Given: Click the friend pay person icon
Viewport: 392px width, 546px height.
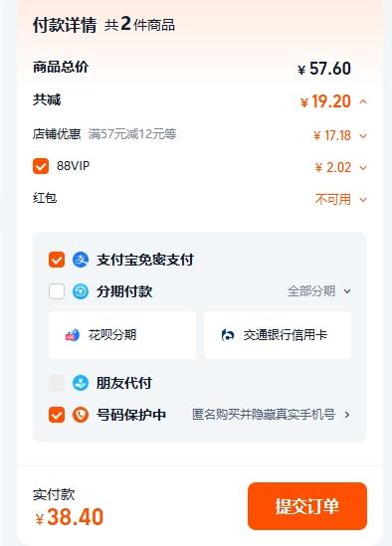Looking at the screenshot, I should point(81,383).
